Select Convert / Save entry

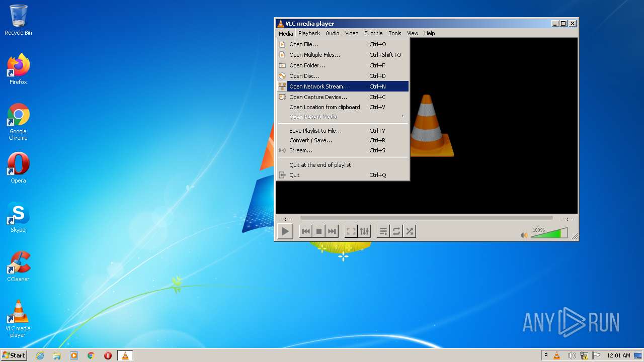pyautogui.click(x=343, y=140)
